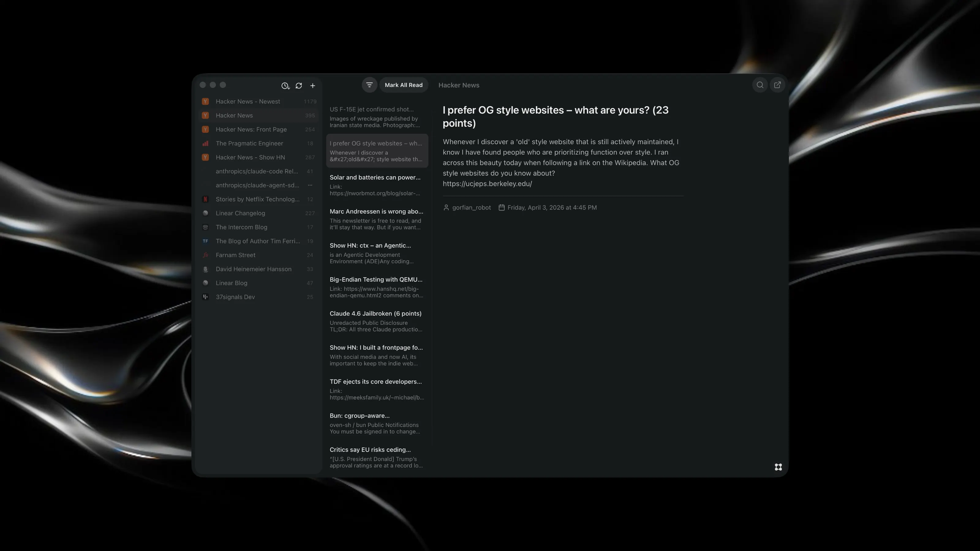
Task: Click the date Friday, April 3, 2026
Action: point(552,208)
